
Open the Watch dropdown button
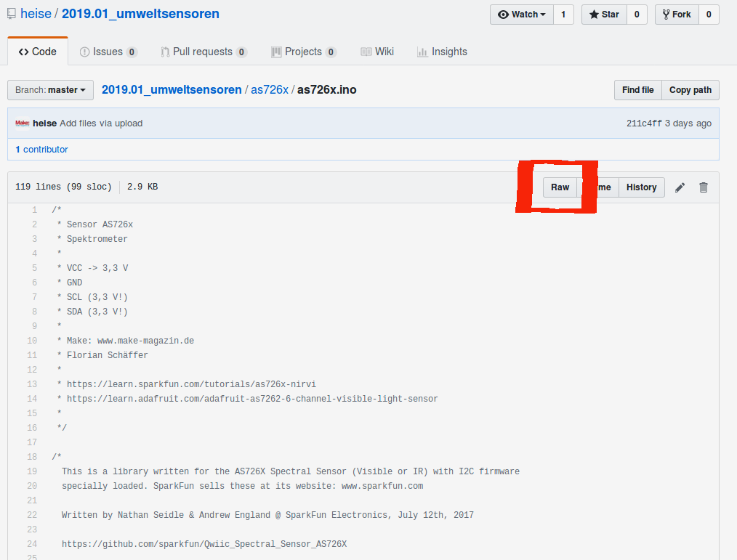(522, 15)
